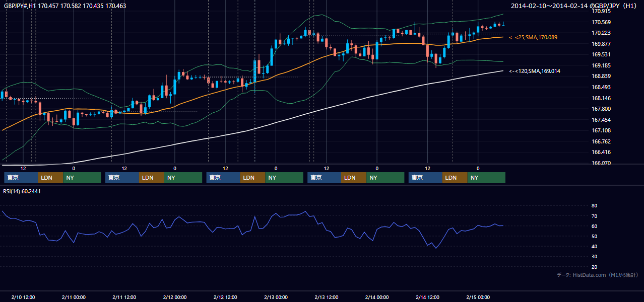Select the RSI axis value 20
Viewport: 644px width, 302px height.
point(594,267)
